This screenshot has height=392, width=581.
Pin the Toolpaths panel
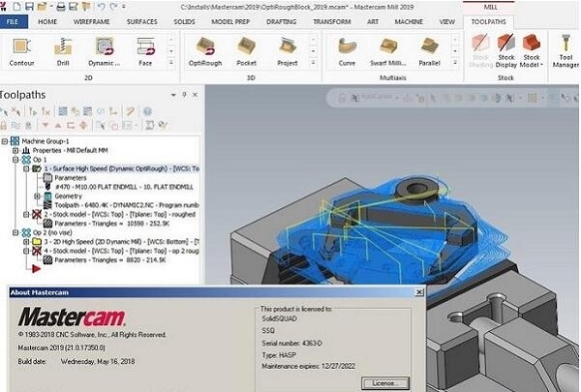point(184,95)
